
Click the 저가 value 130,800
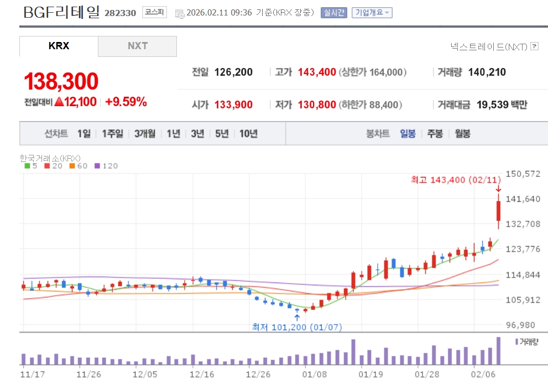point(317,104)
